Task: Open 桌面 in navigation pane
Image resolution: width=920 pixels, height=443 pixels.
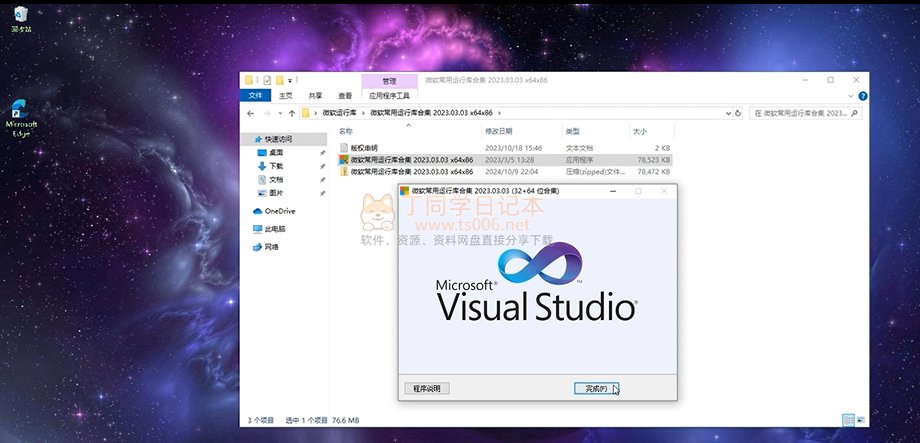Action: click(276, 153)
